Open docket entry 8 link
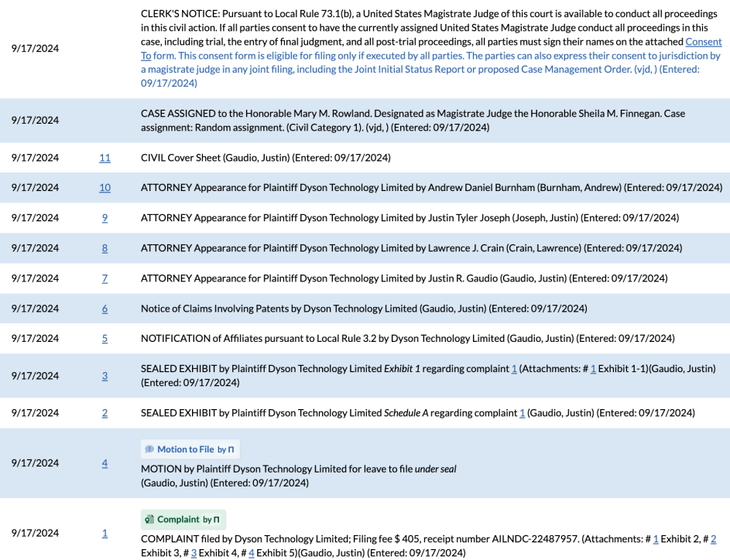The width and height of the screenshot is (730, 560). click(105, 248)
